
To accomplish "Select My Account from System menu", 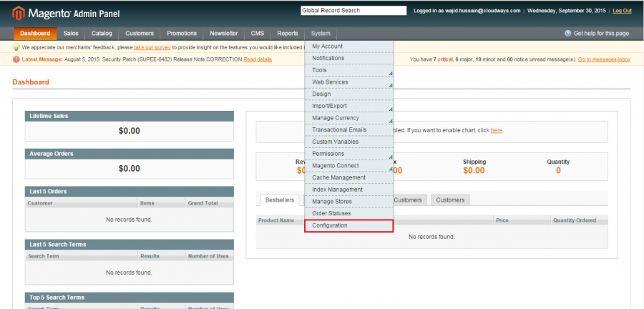I will point(349,46).
